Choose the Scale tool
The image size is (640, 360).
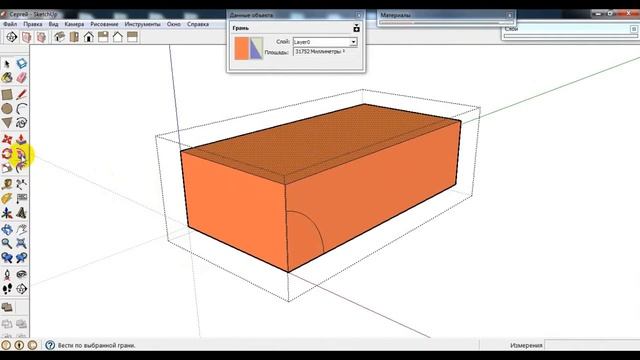[x=7, y=168]
